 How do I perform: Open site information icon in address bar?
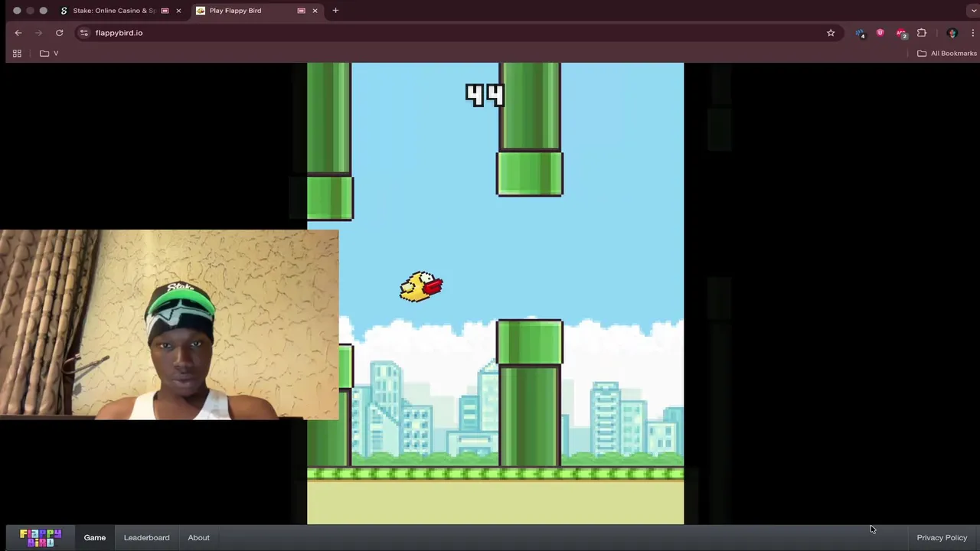coord(84,33)
